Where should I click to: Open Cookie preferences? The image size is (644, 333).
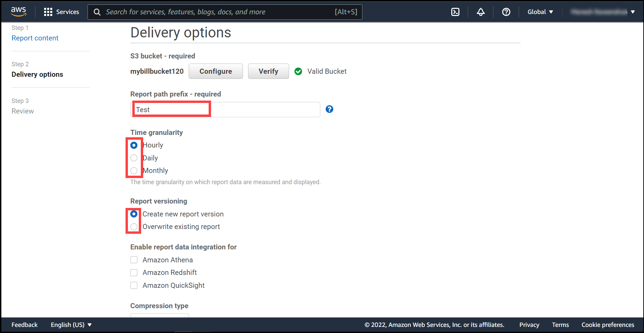click(x=608, y=325)
